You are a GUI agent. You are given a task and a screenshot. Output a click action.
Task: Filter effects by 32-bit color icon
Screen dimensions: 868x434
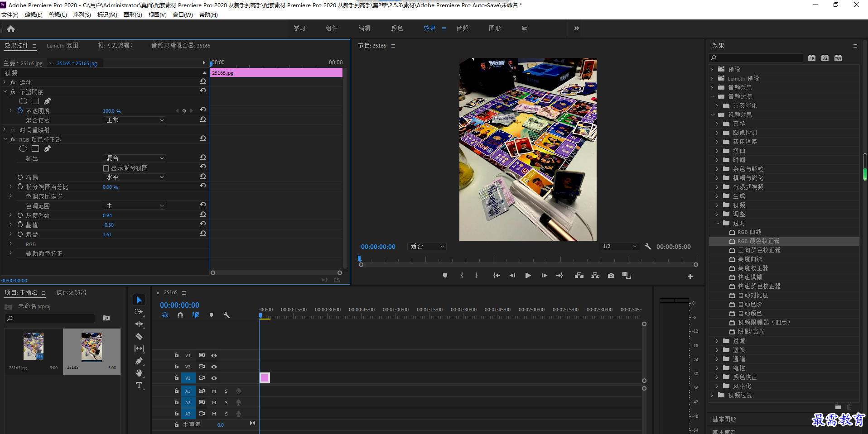click(825, 58)
